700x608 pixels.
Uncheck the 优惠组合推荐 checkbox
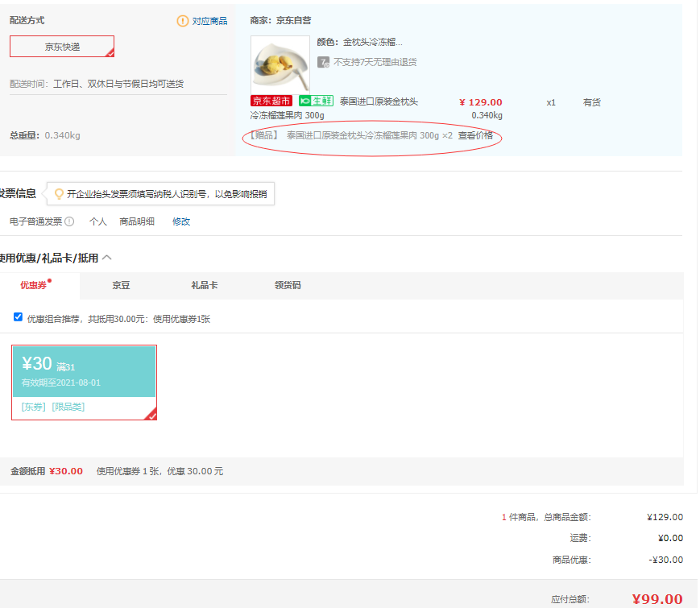[18, 317]
